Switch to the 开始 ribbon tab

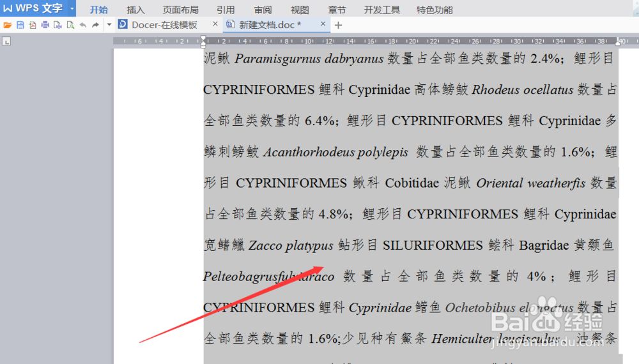pos(98,10)
